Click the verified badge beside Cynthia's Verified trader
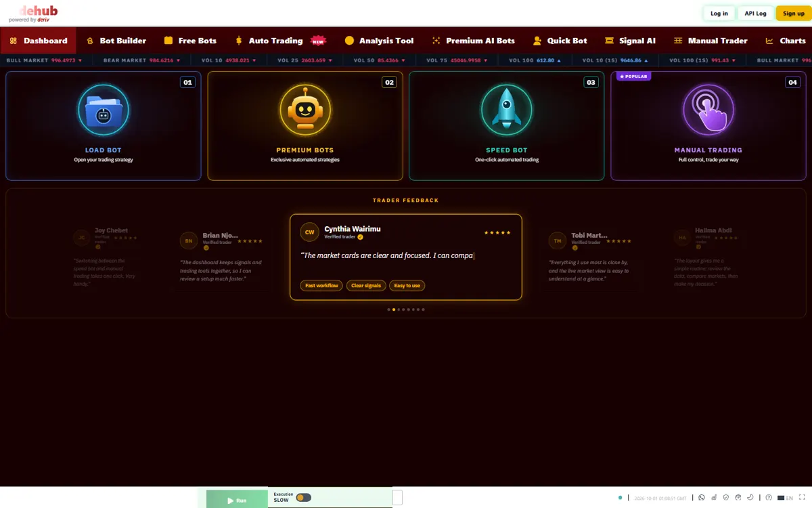Screen dimensions: 812x508 click(x=361, y=237)
